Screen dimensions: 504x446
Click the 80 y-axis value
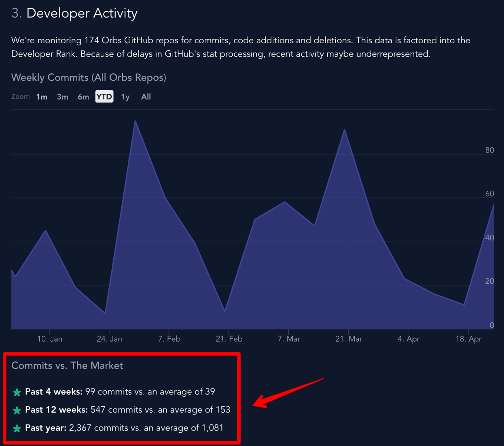click(489, 150)
